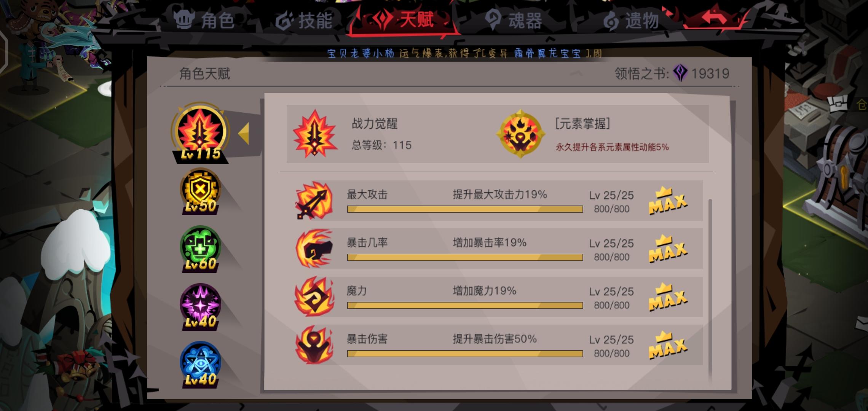Tap the MAX badge for 暴击伤害
This screenshot has height=411, width=868.
tap(668, 345)
